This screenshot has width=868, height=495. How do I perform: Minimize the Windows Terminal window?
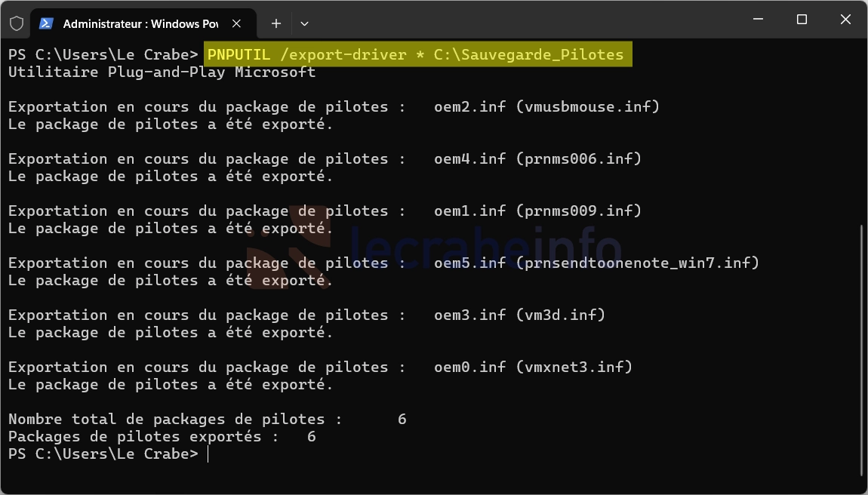759,20
